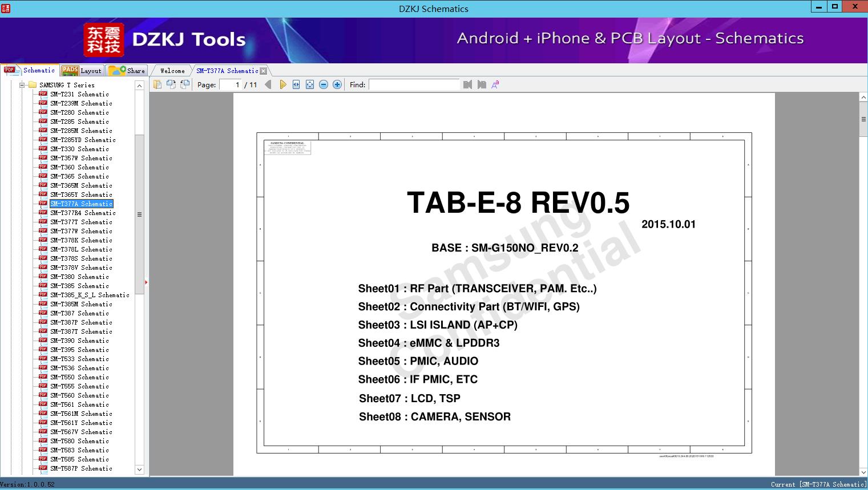Zoom in on the schematic
This screenshot has width=868, height=490.
pos(337,84)
